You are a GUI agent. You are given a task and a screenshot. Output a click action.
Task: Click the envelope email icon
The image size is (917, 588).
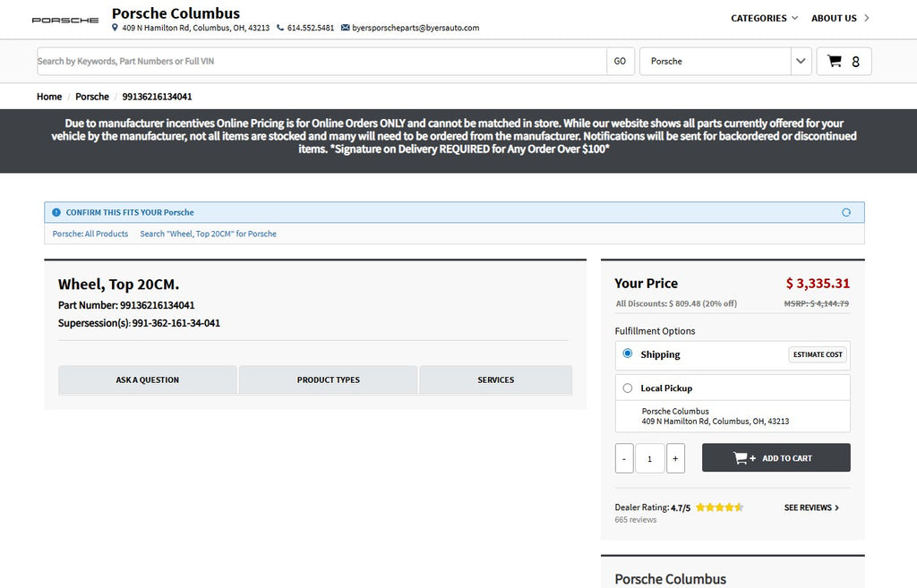(x=345, y=28)
